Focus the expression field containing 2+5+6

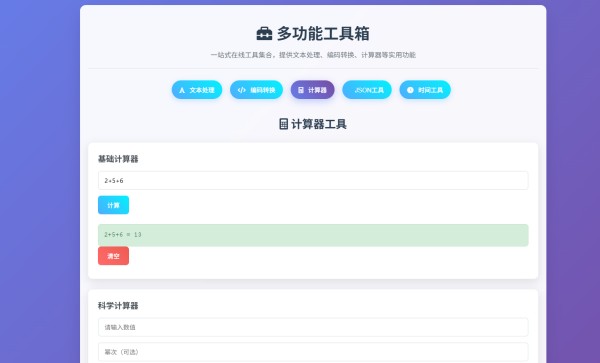pos(313,181)
